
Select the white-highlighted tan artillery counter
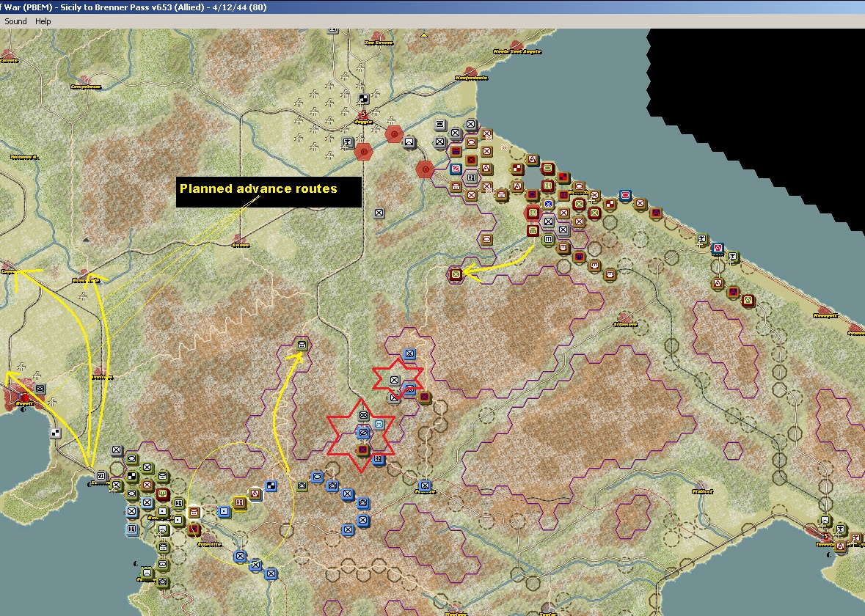tap(194, 513)
